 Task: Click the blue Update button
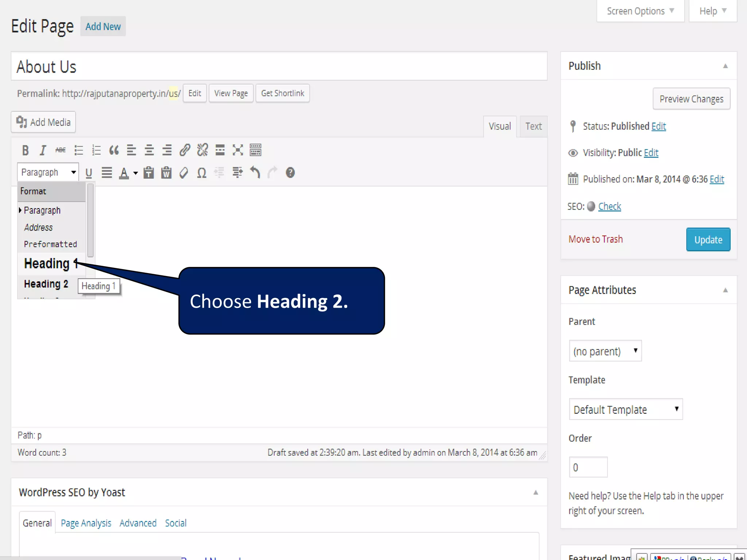708,240
